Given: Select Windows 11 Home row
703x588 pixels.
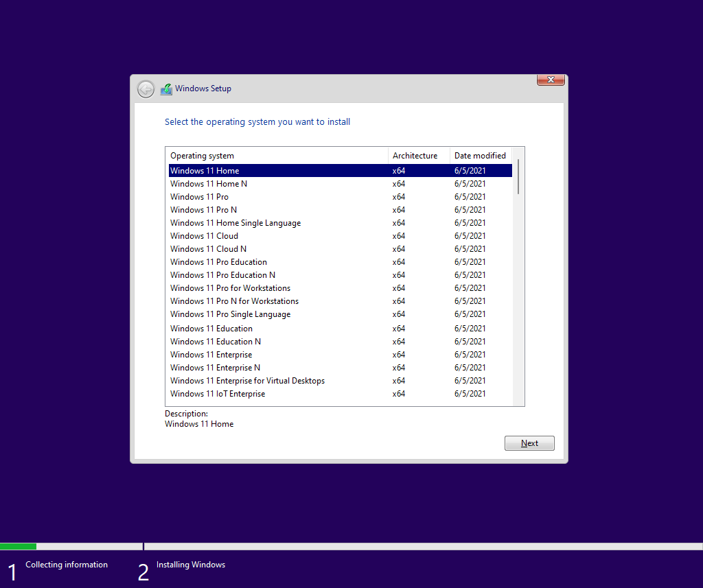Looking at the screenshot, I should click(x=341, y=171).
